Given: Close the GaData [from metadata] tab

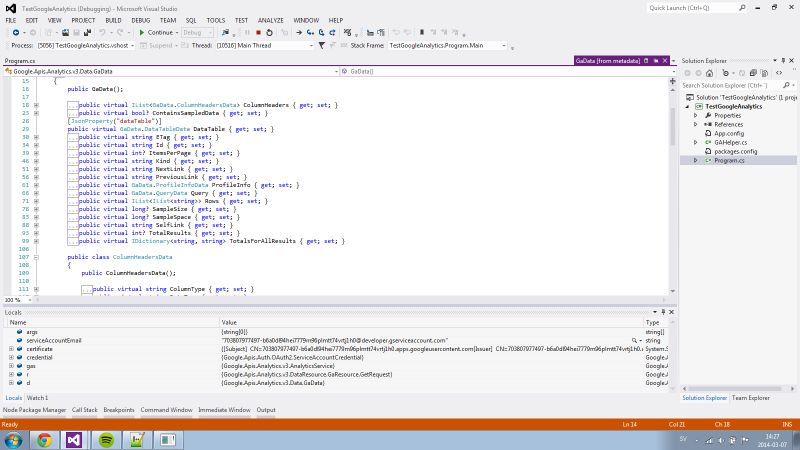Looking at the screenshot, I should (x=665, y=61).
